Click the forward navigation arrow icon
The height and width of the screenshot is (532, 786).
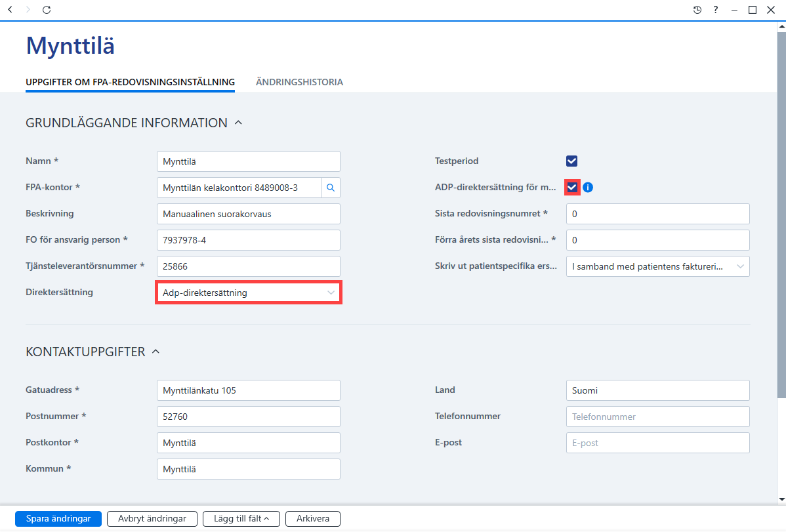point(28,10)
